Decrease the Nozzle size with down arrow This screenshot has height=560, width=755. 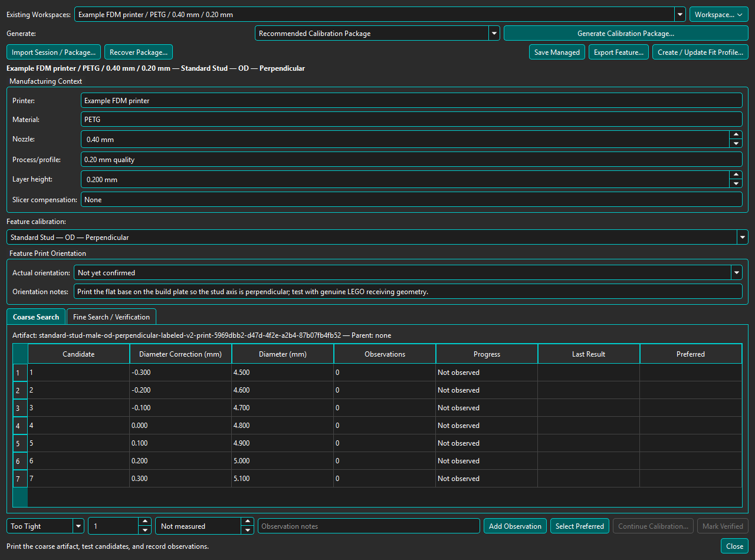736,143
